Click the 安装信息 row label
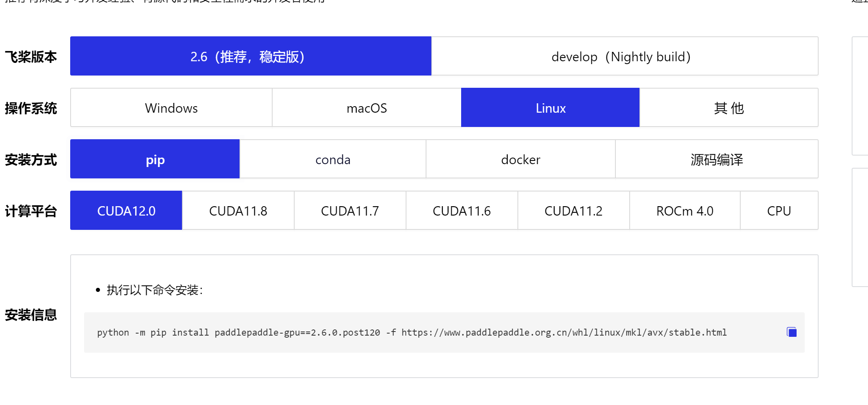This screenshot has width=868, height=405. pos(31,315)
